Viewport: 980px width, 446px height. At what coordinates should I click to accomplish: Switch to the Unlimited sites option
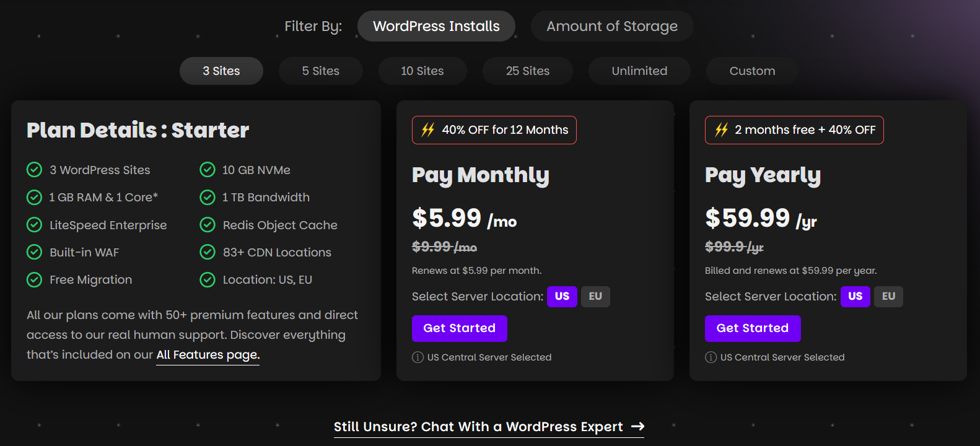(639, 71)
